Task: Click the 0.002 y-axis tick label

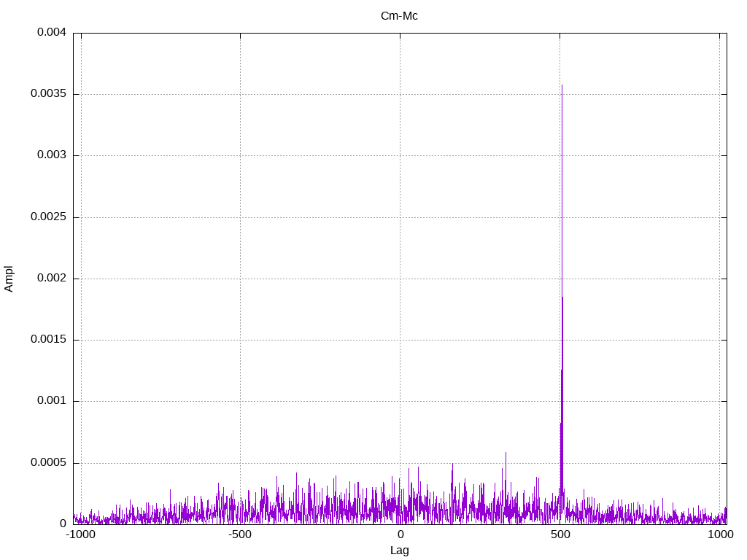Action: [51, 279]
